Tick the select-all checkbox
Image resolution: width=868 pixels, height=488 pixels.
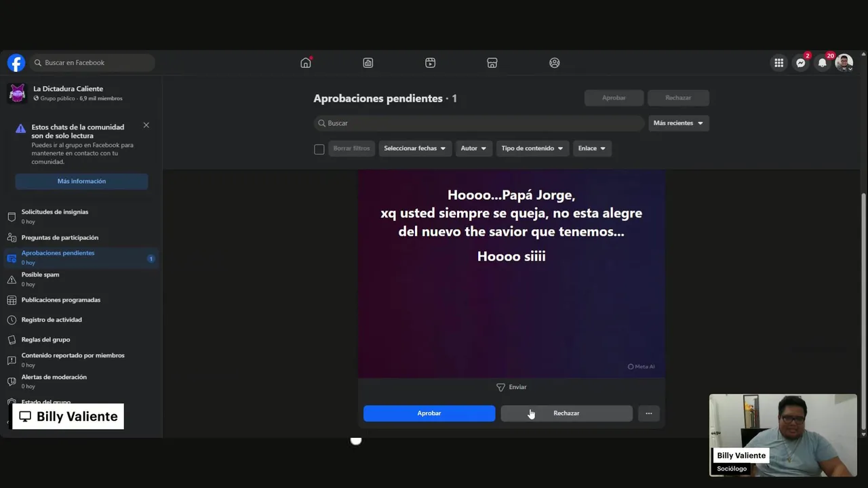319,149
